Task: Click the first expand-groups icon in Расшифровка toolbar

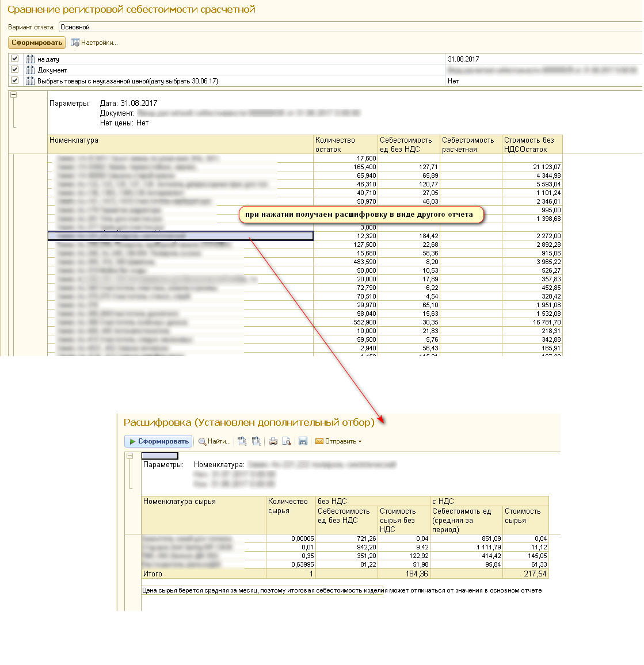Action: tap(242, 442)
